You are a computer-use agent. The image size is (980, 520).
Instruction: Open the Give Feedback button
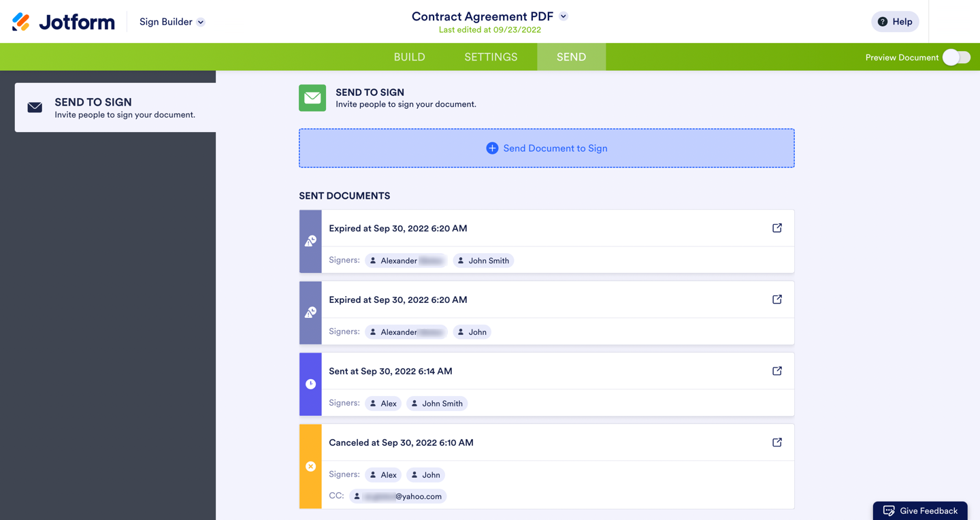click(x=920, y=510)
